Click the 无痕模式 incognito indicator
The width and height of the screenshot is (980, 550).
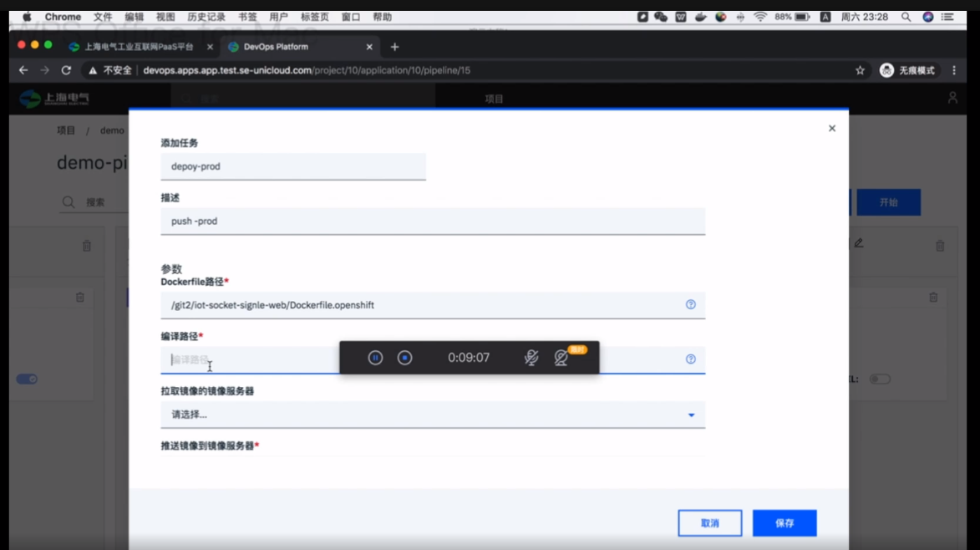[906, 70]
